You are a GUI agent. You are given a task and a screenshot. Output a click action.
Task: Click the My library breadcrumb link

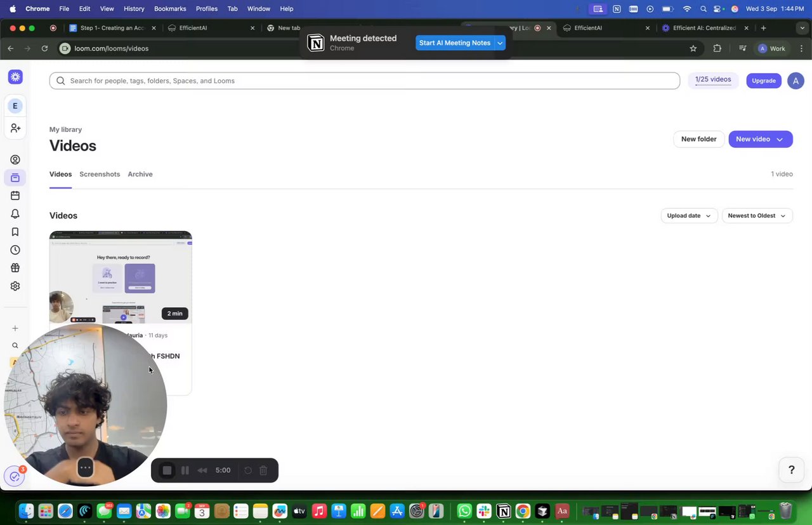(x=65, y=130)
